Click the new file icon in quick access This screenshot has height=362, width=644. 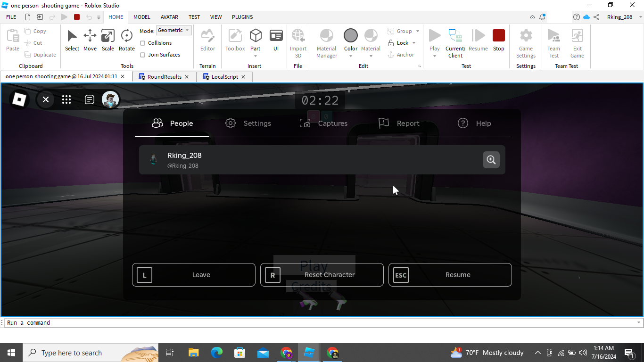pos(28,17)
